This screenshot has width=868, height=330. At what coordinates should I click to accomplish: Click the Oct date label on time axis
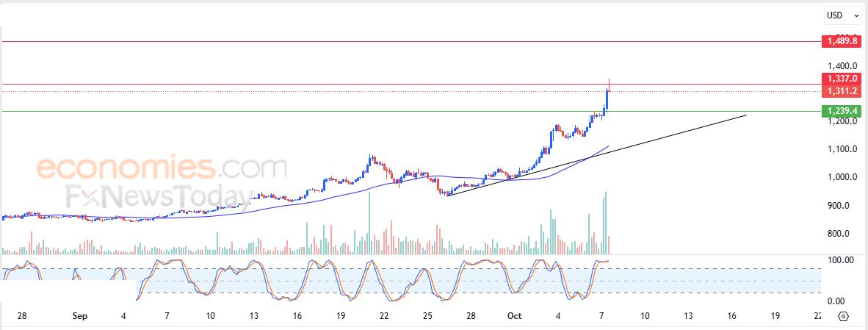click(515, 316)
